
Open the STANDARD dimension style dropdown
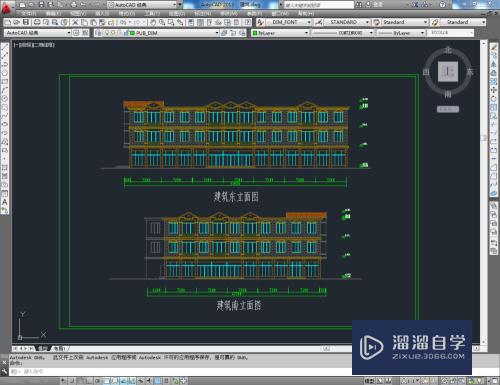pos(367,22)
